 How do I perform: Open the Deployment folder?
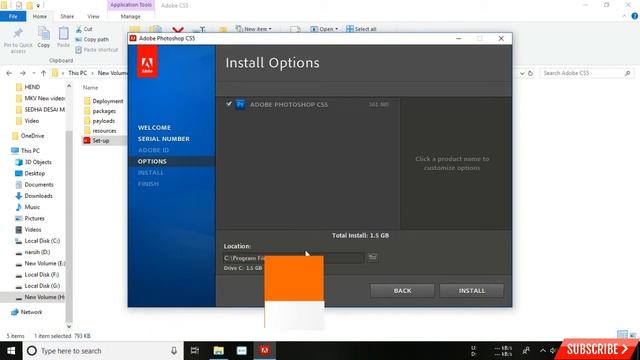(103, 101)
